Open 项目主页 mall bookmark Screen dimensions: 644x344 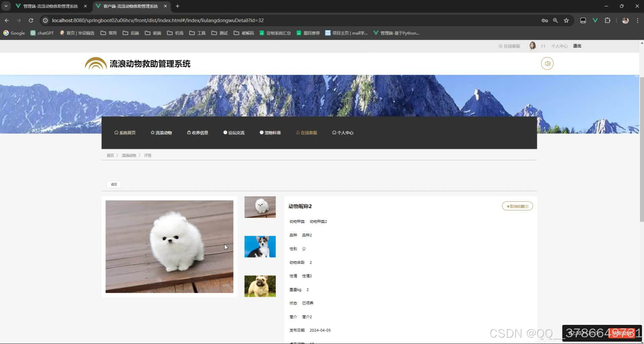[x=347, y=33]
